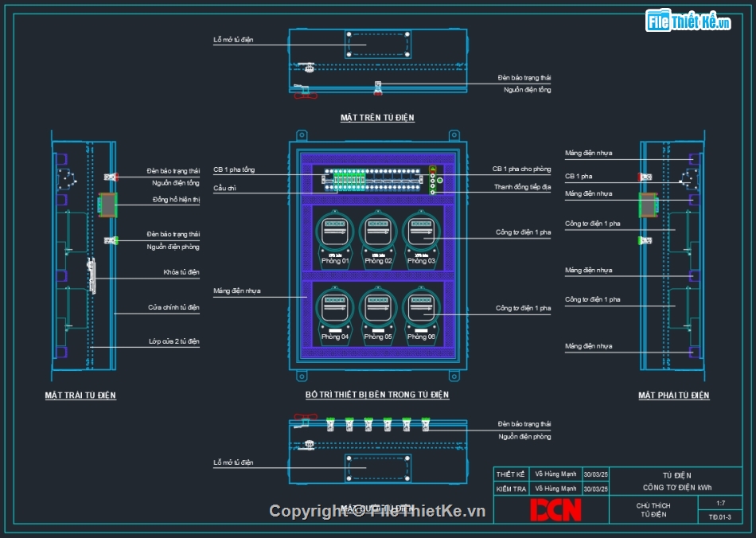Click the "Phòng 01" meter label

click(x=335, y=261)
